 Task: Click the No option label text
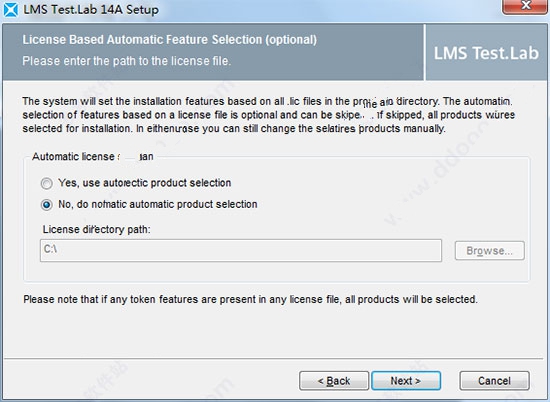(157, 204)
